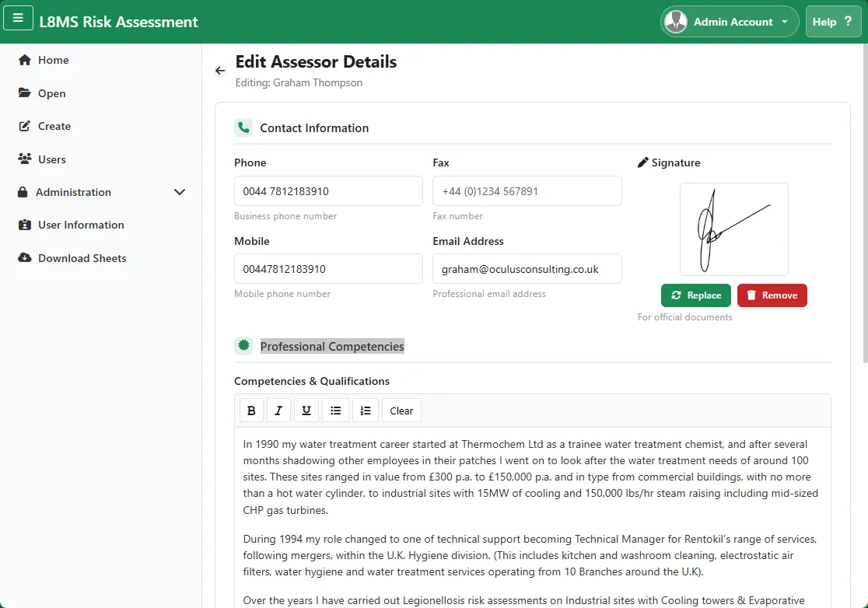The image size is (868, 608).
Task: Click the Users group icon
Action: 24,159
